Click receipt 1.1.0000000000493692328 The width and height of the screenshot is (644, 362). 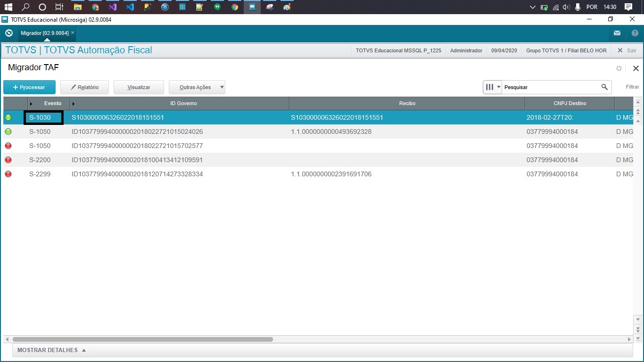pos(331,132)
